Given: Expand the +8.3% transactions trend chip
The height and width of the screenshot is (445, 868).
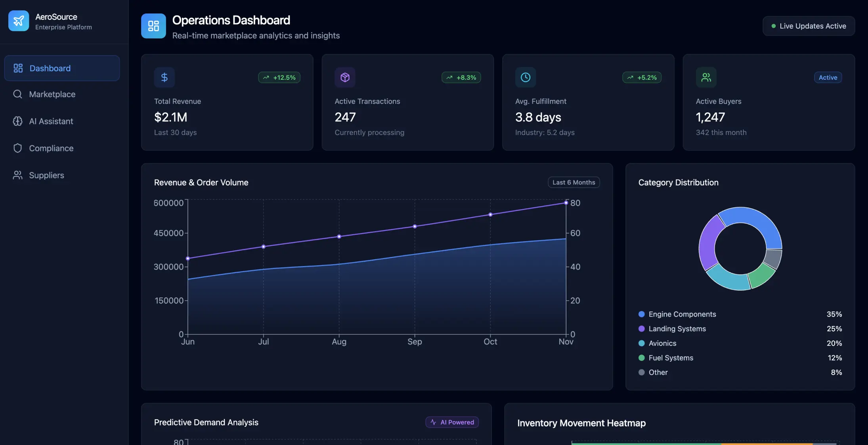Looking at the screenshot, I should 461,77.
